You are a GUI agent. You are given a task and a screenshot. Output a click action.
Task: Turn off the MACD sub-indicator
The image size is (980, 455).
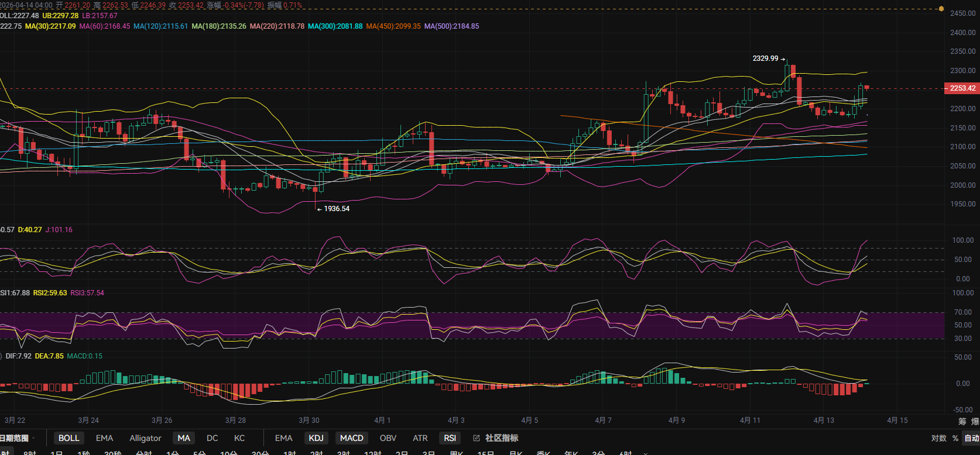pos(351,438)
